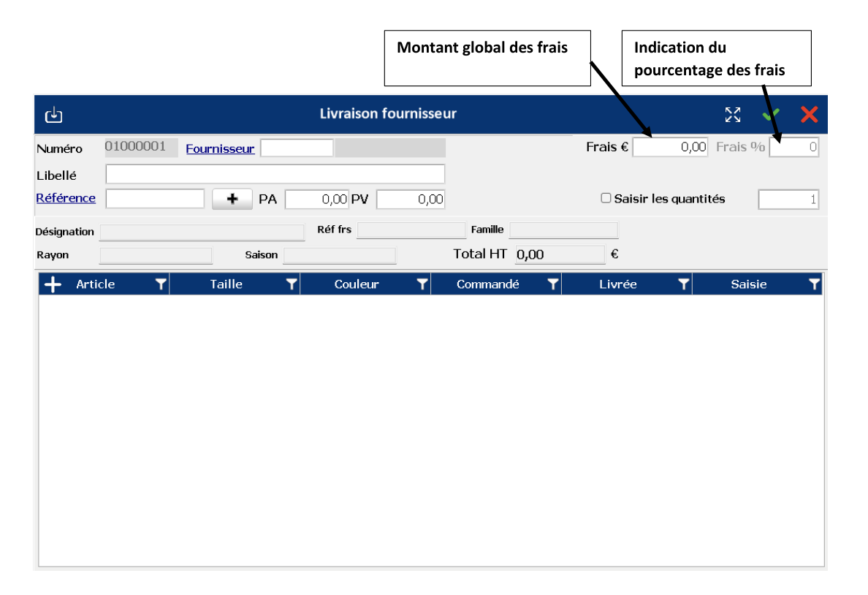Sort by the Article column header
The width and height of the screenshot is (868, 595).
click(95, 284)
